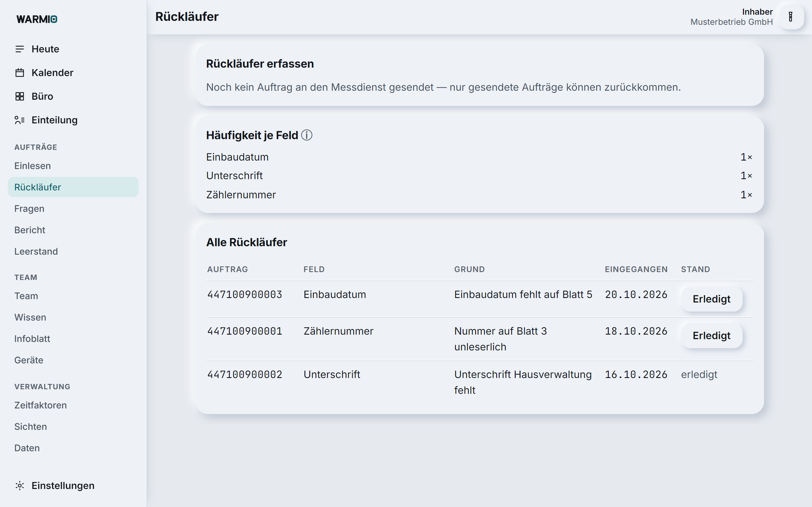Click order number 447100900002
Viewport: 812px width, 507px height.
(245, 375)
